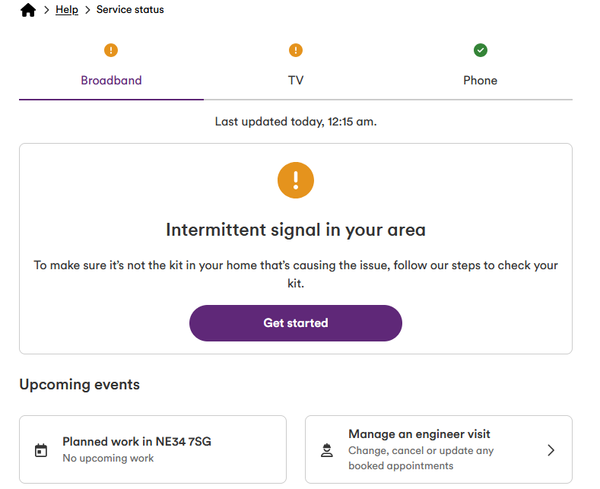This screenshot has width=600, height=489.
Task: Switch to the Broadband tab
Action: click(x=111, y=71)
